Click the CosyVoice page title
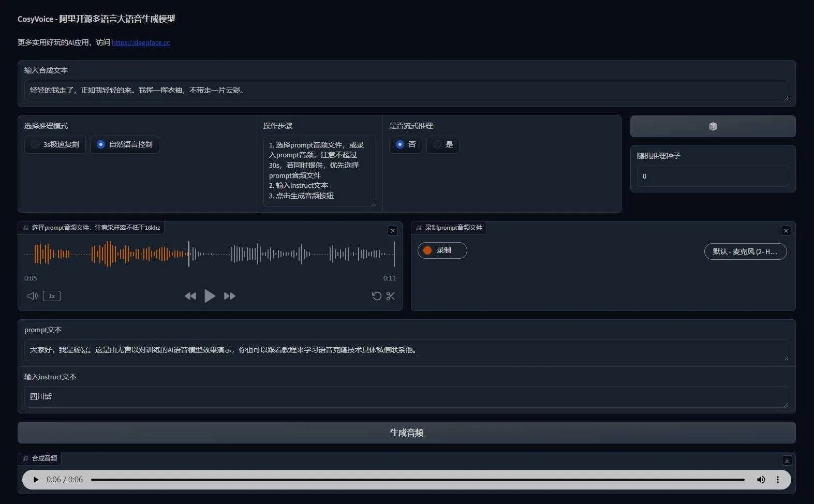Viewport: 814px width, 504px height. (96, 19)
